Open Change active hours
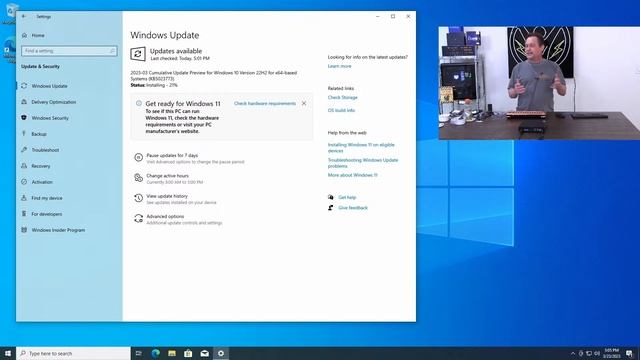The height and width of the screenshot is (360, 640). [x=167, y=176]
